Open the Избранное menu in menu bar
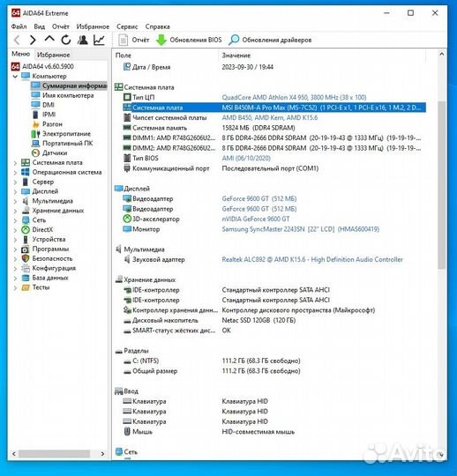Screen dimensions: 457x476 coord(93,26)
